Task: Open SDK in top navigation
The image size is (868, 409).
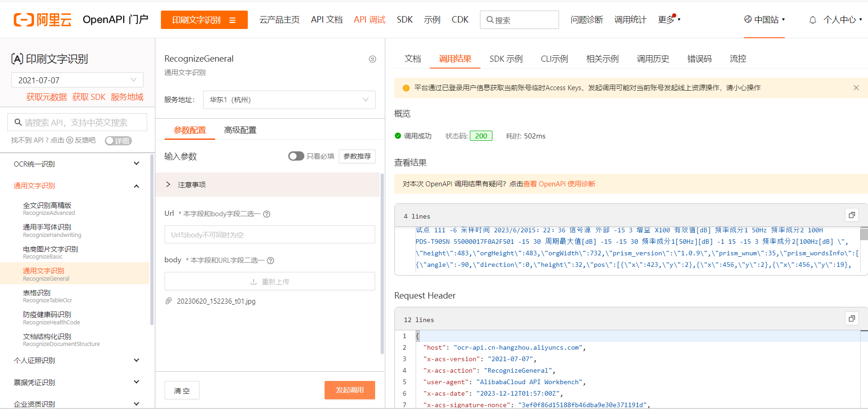Action: (405, 20)
